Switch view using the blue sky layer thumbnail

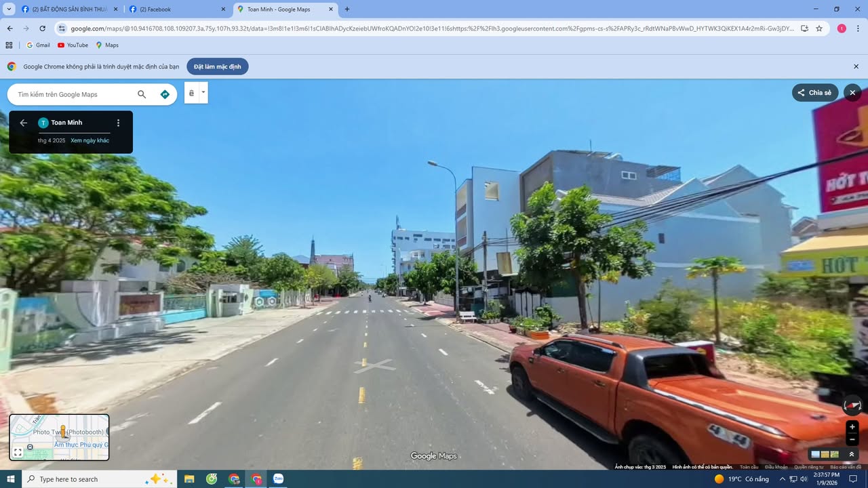816,453
